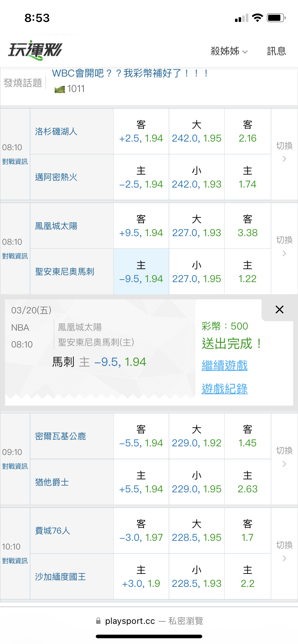This screenshot has height=644, width=298.
Task: Open the 洛杉磯湖人 team link
Action: point(56,132)
